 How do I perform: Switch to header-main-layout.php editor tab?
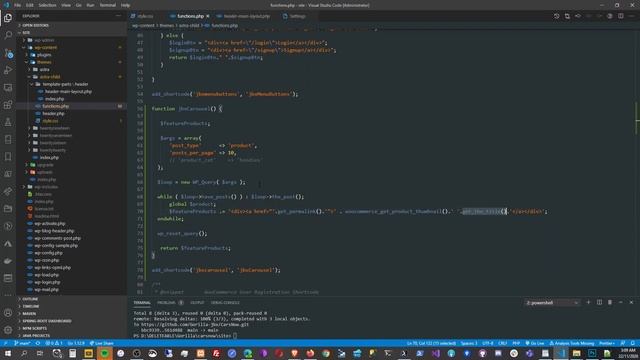(247, 16)
